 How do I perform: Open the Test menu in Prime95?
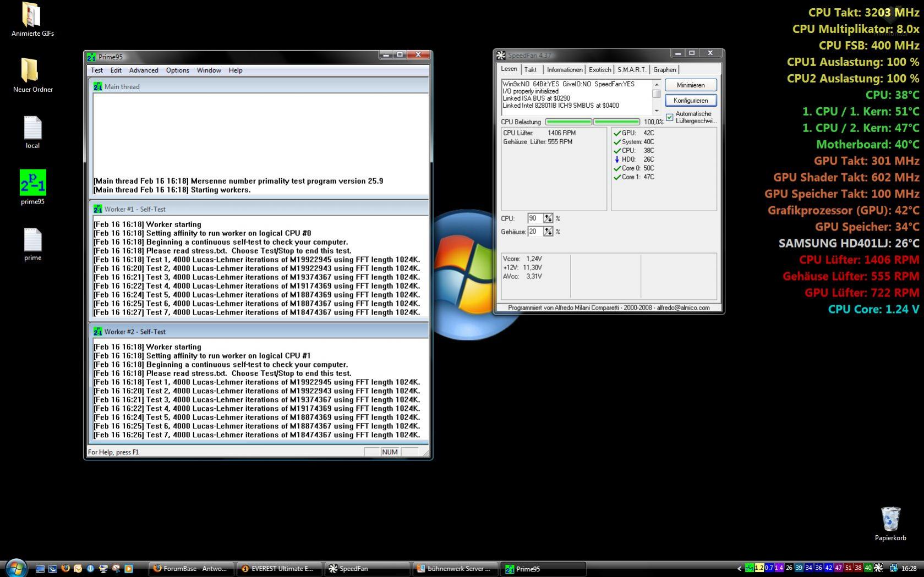pyautogui.click(x=97, y=70)
